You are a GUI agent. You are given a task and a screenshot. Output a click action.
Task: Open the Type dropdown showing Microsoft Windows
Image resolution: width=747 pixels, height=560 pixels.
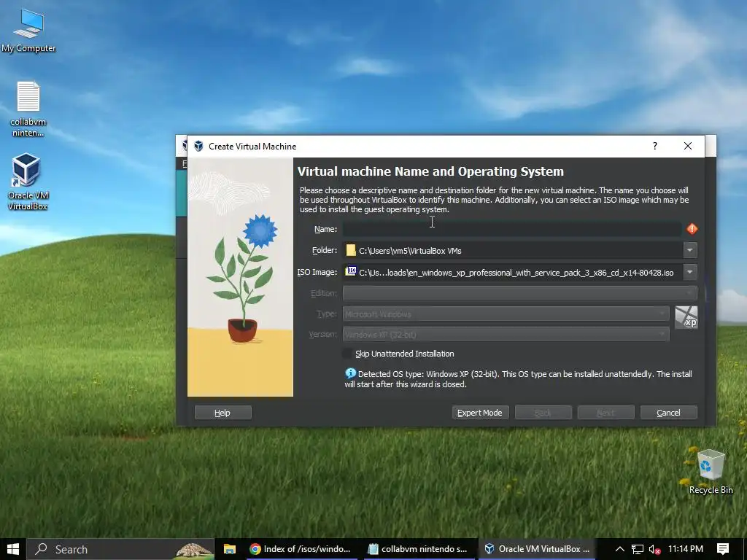(506, 314)
